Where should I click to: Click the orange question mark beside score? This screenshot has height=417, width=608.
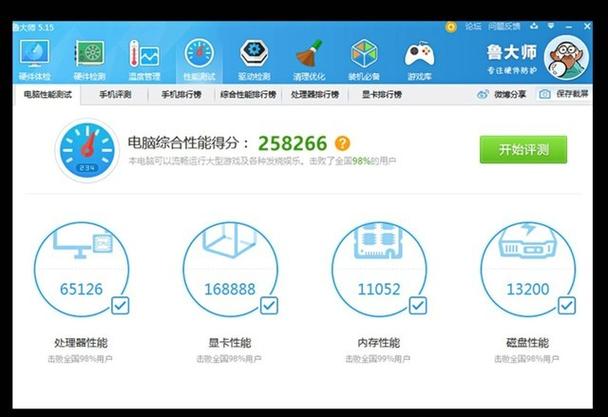[x=342, y=143]
